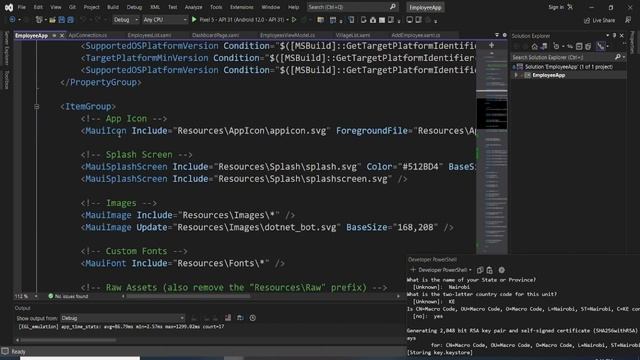
Task: Click the Developer PowerShell copy icon
Action: 480,270
